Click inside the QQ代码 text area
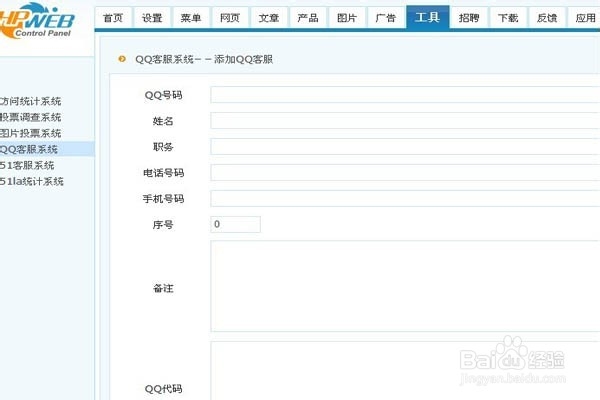Viewport: 600px width, 400px height. click(x=405, y=371)
